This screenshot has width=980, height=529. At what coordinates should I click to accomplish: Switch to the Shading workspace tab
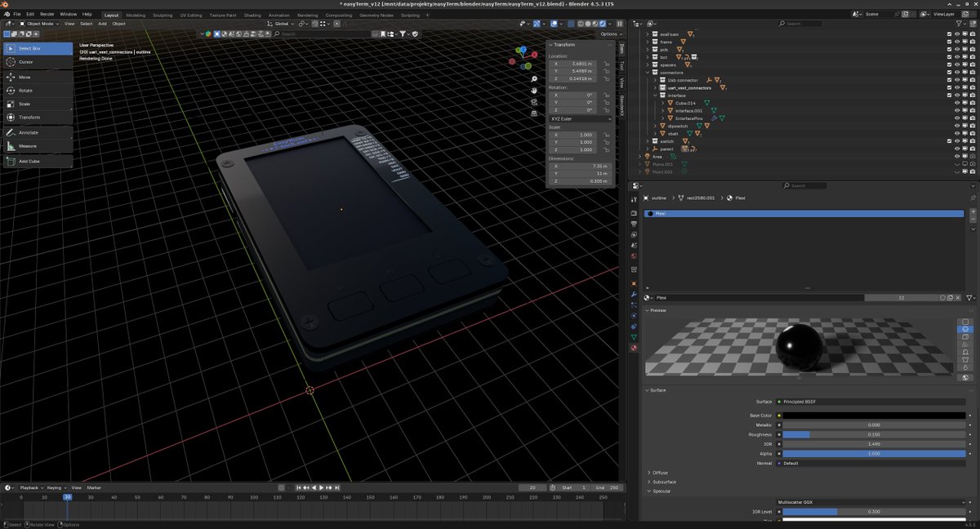click(252, 15)
